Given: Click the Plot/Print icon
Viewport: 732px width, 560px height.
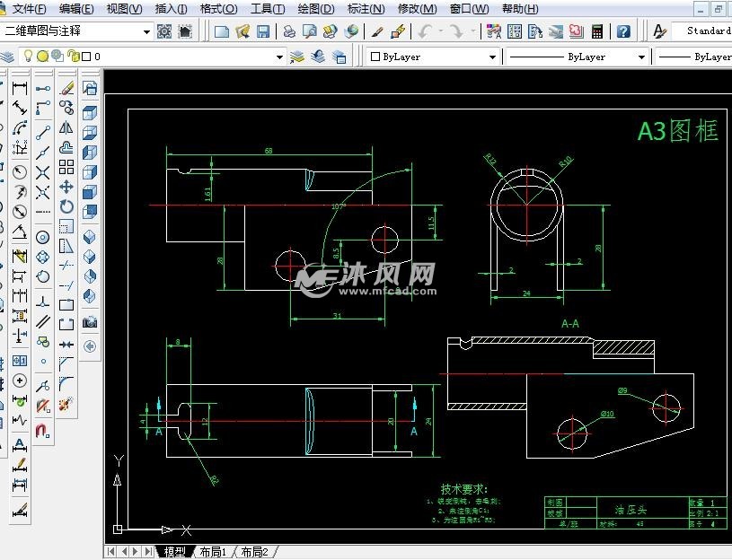Looking at the screenshot, I should [x=288, y=31].
